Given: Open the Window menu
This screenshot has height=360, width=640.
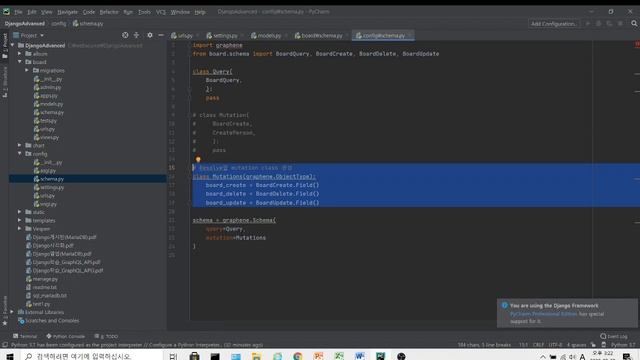Looking at the screenshot, I should click(180, 12).
